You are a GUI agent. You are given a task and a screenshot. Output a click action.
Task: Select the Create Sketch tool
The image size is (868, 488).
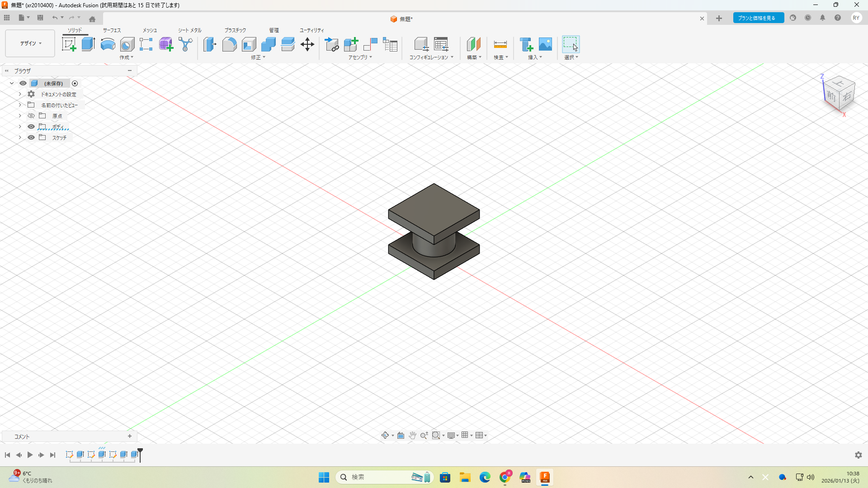tap(69, 44)
